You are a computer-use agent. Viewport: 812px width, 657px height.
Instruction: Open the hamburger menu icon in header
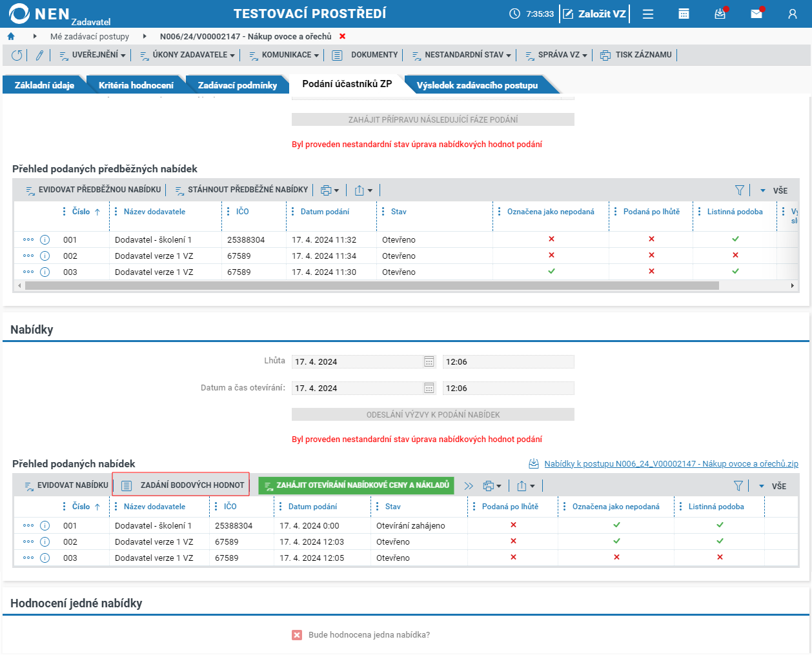coord(648,14)
